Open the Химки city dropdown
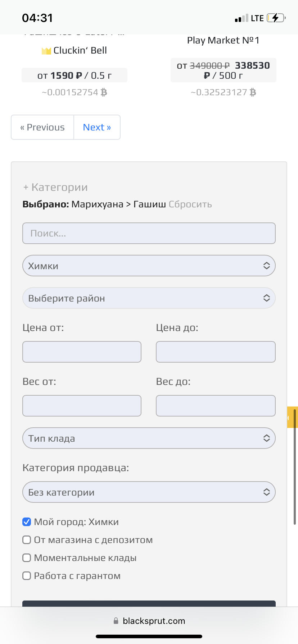 point(149,266)
